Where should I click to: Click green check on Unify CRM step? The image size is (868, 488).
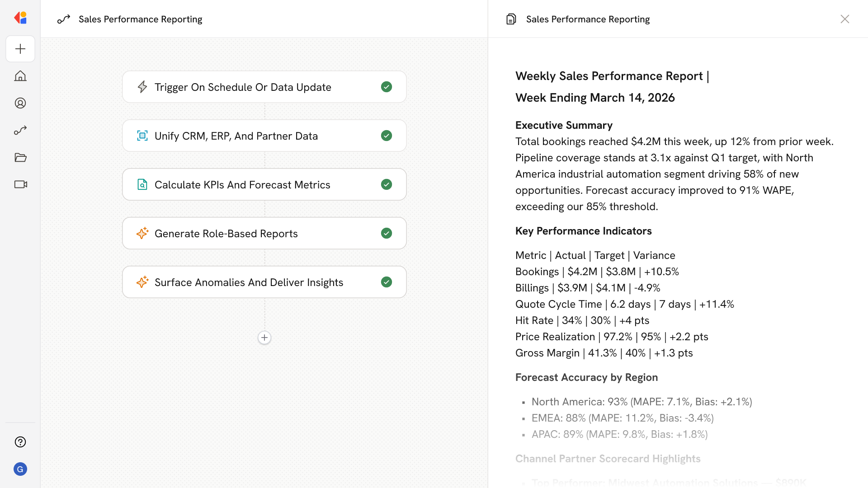(x=387, y=136)
